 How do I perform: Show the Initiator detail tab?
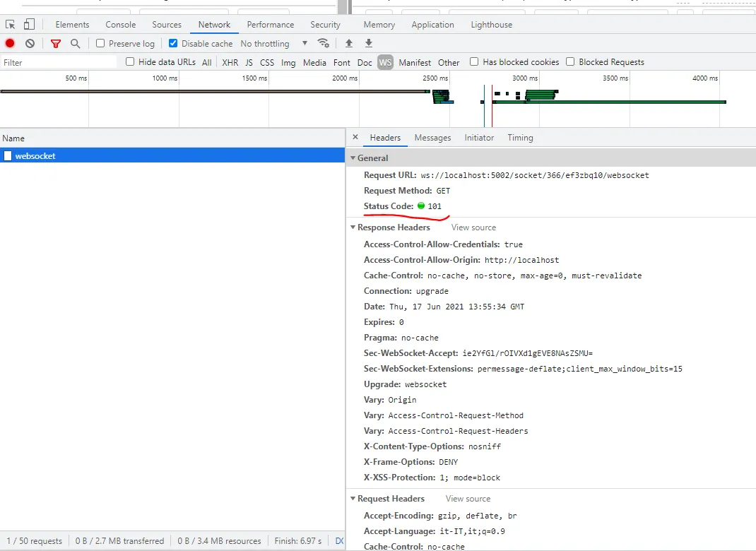479,138
